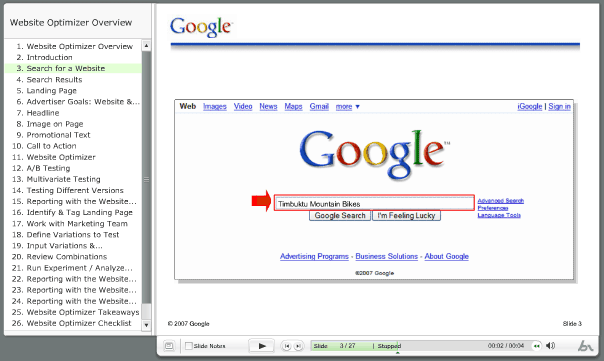Open Preferences link
Viewport: 604px width, 361px height.
(x=493, y=208)
